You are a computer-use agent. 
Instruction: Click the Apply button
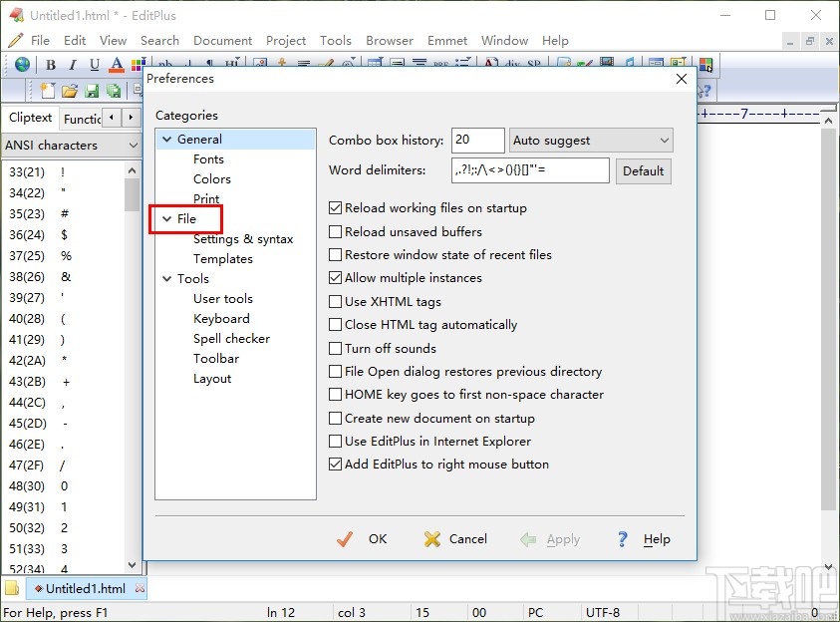550,539
